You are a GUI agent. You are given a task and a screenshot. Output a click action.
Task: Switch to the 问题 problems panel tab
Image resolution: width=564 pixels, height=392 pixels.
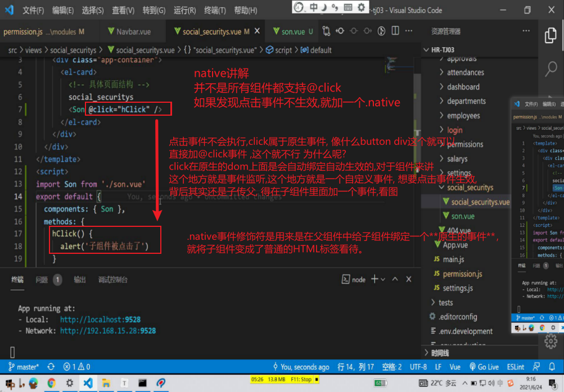tap(48, 279)
